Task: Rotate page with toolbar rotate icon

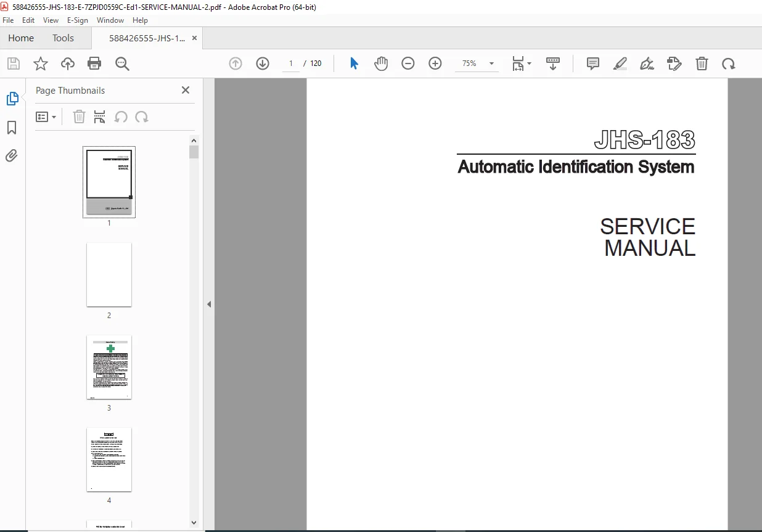Action: tap(729, 63)
